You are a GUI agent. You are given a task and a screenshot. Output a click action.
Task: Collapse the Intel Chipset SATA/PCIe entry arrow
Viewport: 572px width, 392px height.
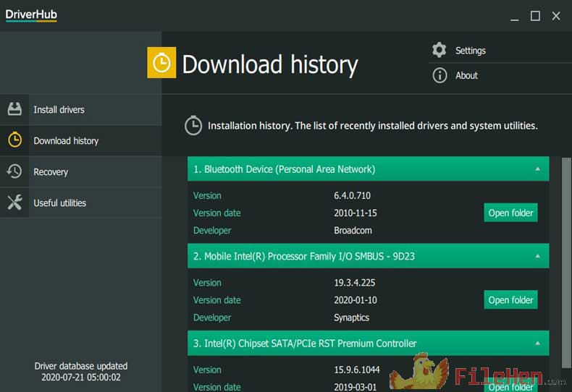click(537, 344)
